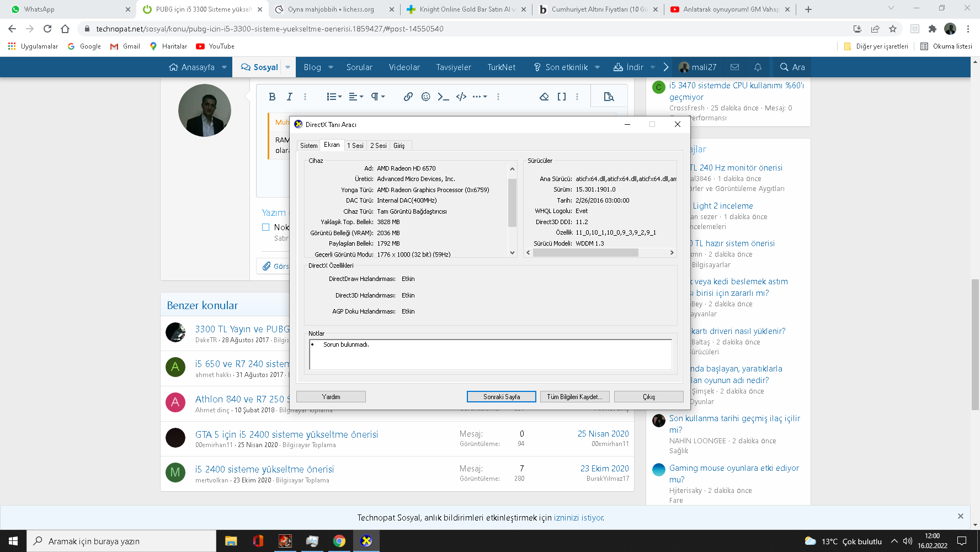Open a new Chrome tab
980x552 pixels.
click(x=808, y=9)
